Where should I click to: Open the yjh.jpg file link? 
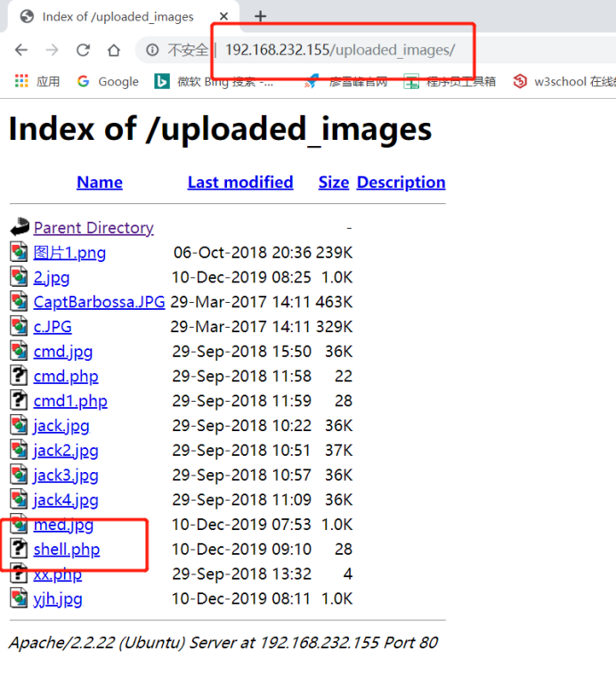(x=58, y=599)
